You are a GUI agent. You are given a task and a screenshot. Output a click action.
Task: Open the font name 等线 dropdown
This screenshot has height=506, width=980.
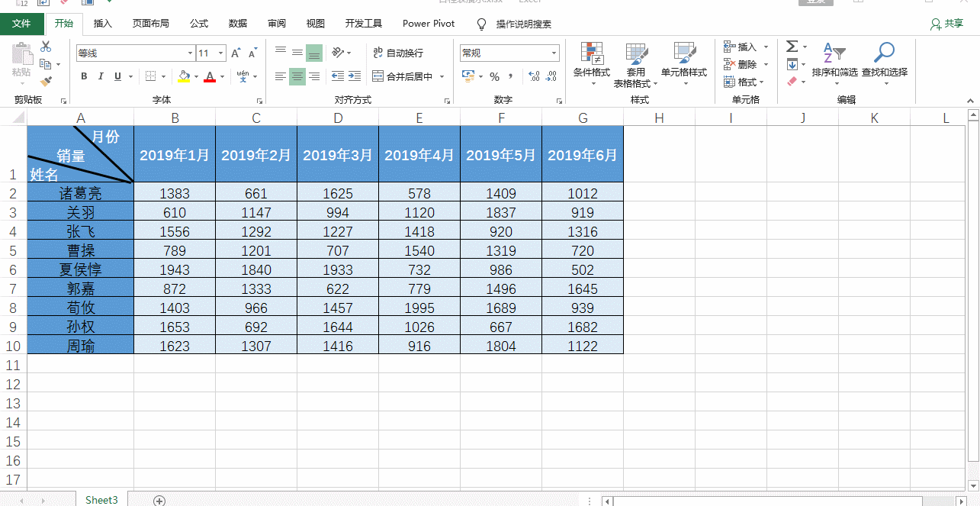pos(190,53)
